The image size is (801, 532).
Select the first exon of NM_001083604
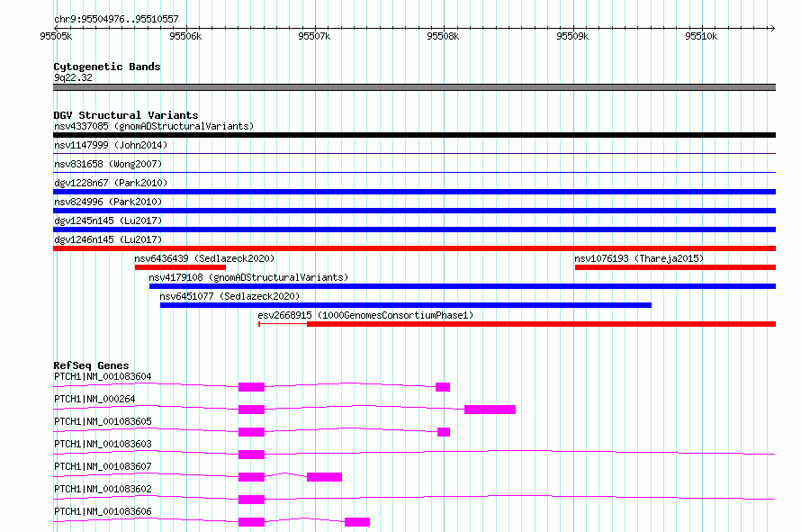pos(251,387)
